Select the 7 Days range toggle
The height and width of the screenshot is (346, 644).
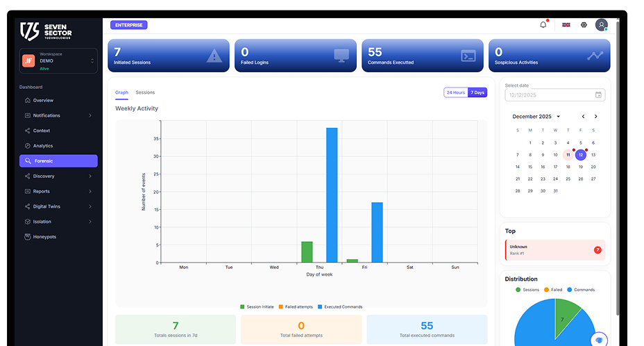(x=477, y=92)
